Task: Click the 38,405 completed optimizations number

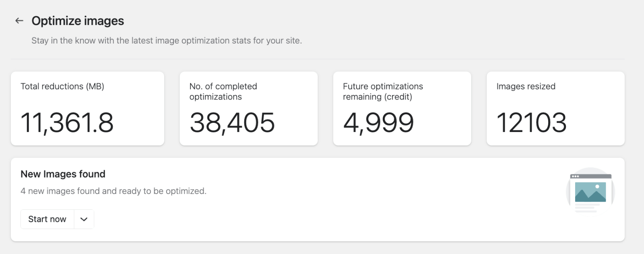Action: point(232,123)
